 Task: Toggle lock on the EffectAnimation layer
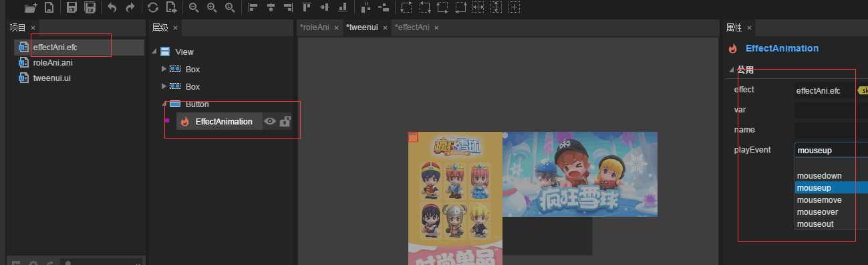(x=285, y=121)
